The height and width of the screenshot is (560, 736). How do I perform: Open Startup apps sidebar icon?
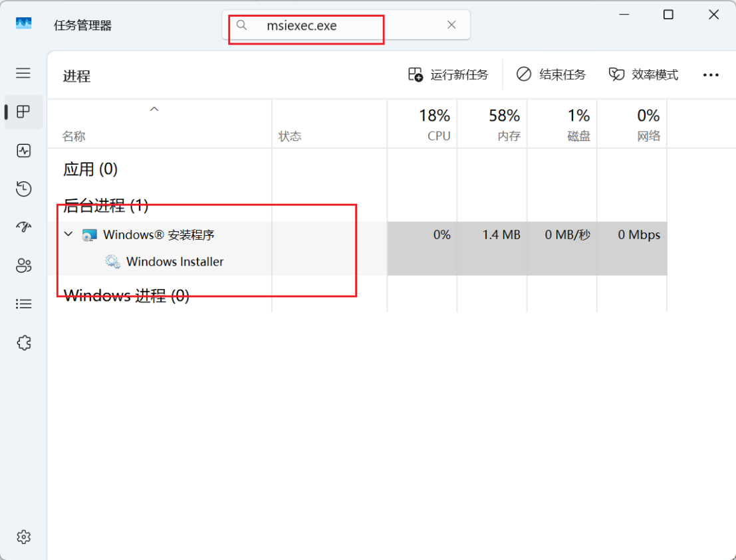pos(23,227)
